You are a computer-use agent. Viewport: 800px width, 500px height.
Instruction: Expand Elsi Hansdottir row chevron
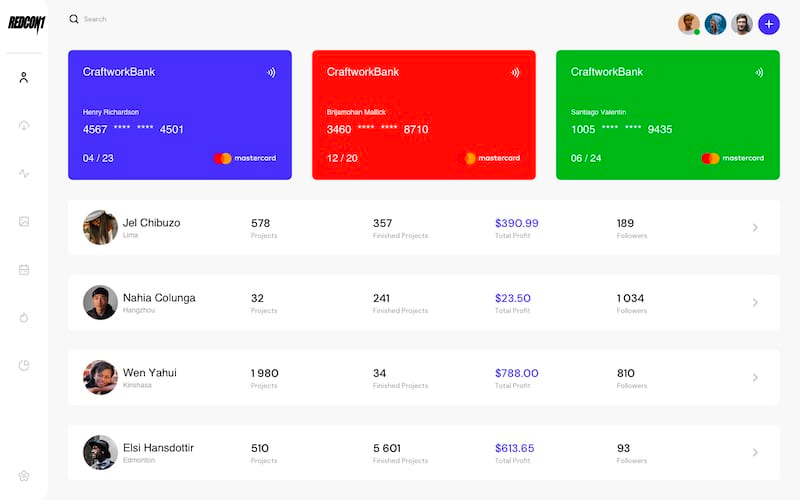755,453
